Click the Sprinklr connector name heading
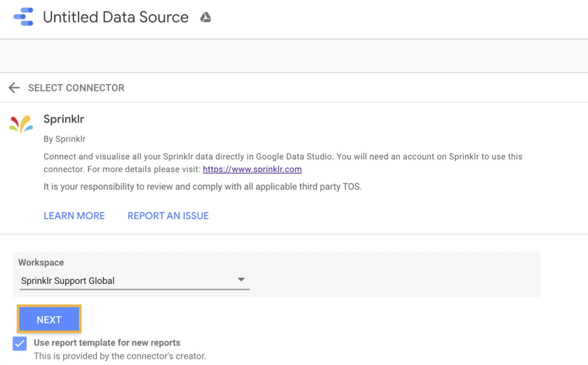The height and width of the screenshot is (365, 588). (x=64, y=119)
